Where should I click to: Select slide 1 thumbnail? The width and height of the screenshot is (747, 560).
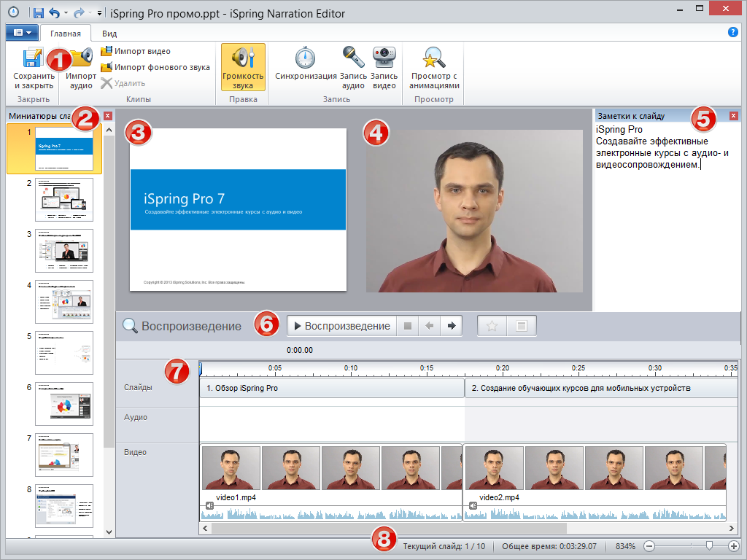pyautogui.click(x=64, y=149)
